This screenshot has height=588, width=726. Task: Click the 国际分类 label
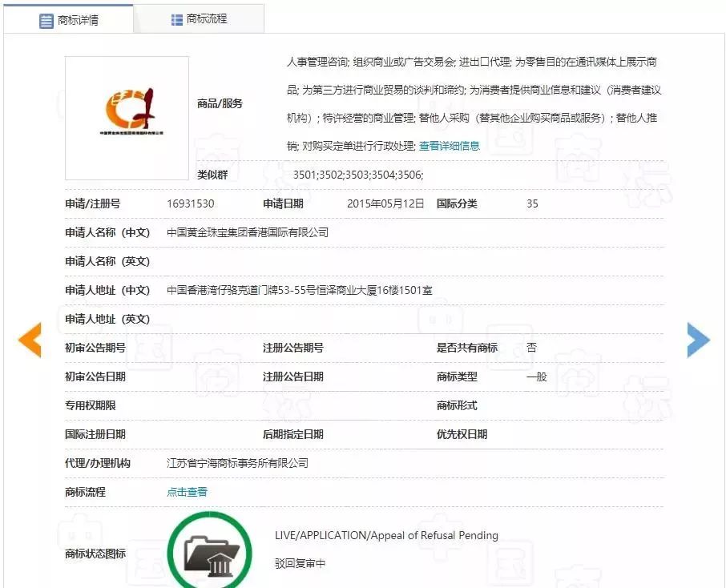click(x=457, y=203)
